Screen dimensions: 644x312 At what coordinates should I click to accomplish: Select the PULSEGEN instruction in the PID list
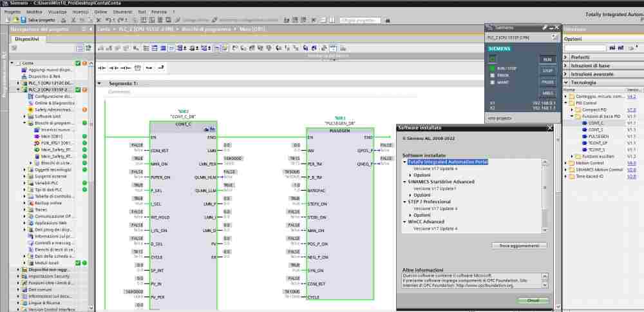[598, 137]
